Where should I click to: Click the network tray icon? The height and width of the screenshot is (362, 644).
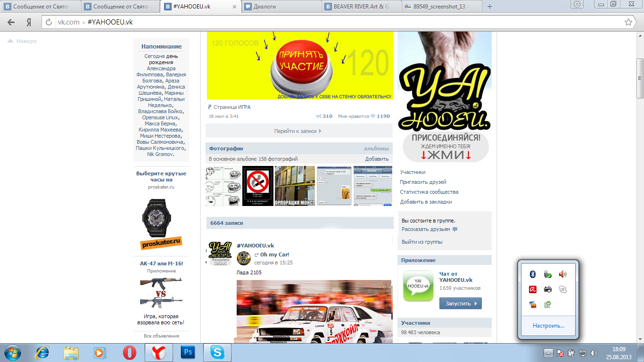pos(583,353)
